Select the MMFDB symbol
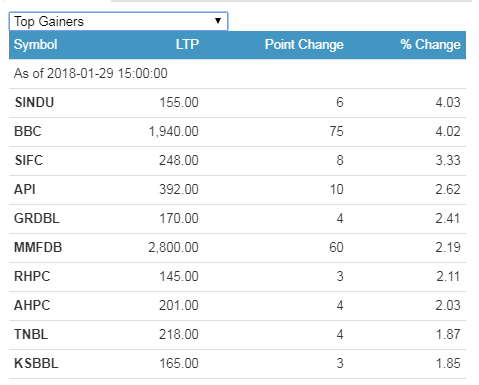The width and height of the screenshot is (479, 385). (38, 247)
